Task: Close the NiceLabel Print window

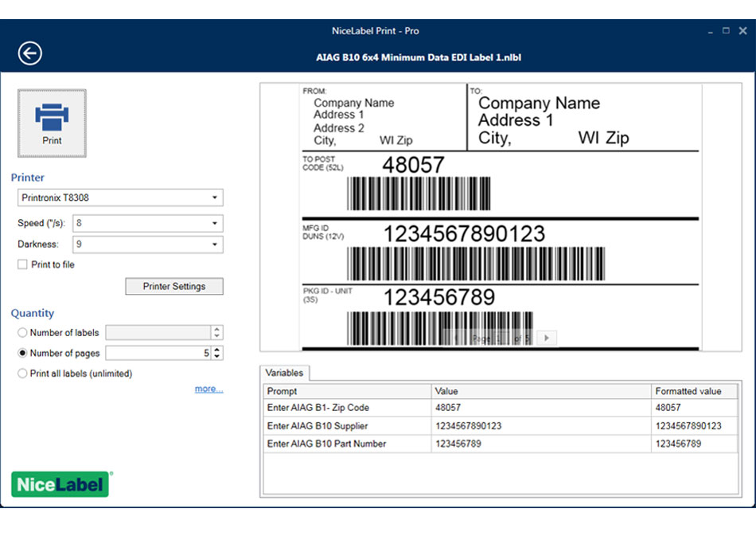Action: click(x=743, y=31)
